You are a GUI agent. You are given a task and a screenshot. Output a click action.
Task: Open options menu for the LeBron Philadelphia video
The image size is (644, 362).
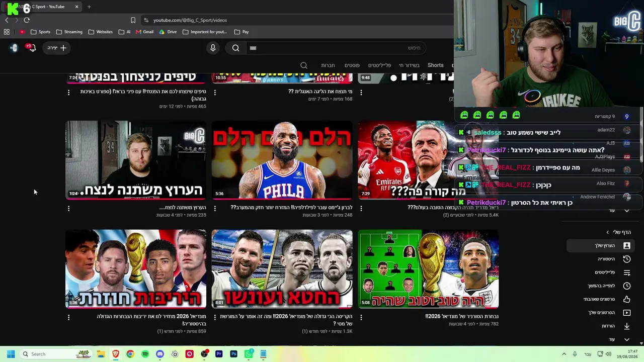(215, 208)
